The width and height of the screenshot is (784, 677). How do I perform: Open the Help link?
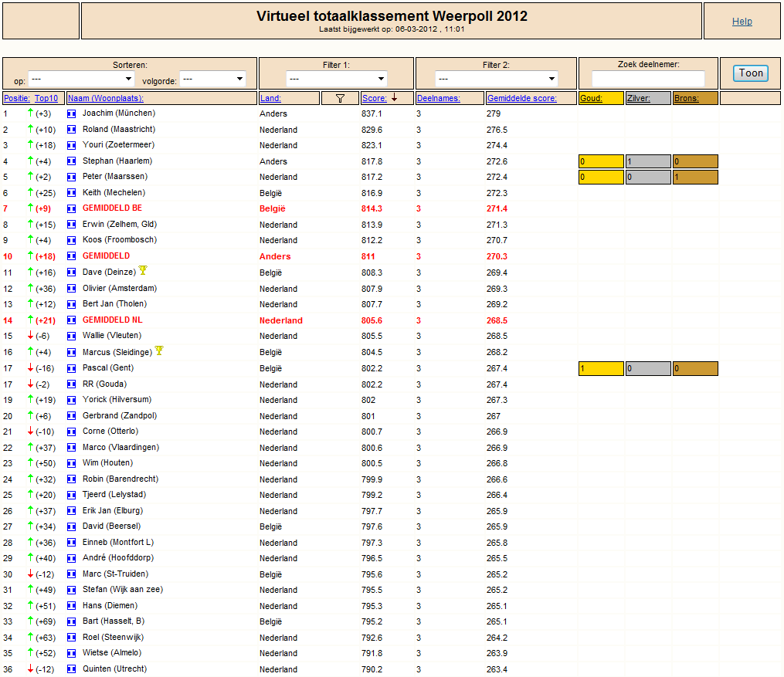pos(742,22)
